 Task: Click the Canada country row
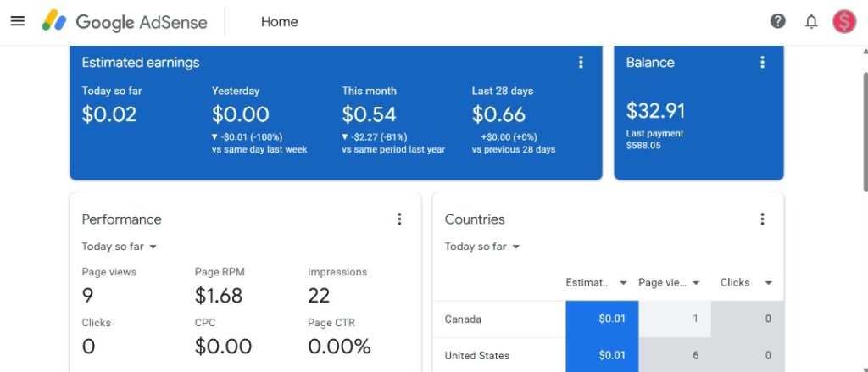(x=463, y=319)
